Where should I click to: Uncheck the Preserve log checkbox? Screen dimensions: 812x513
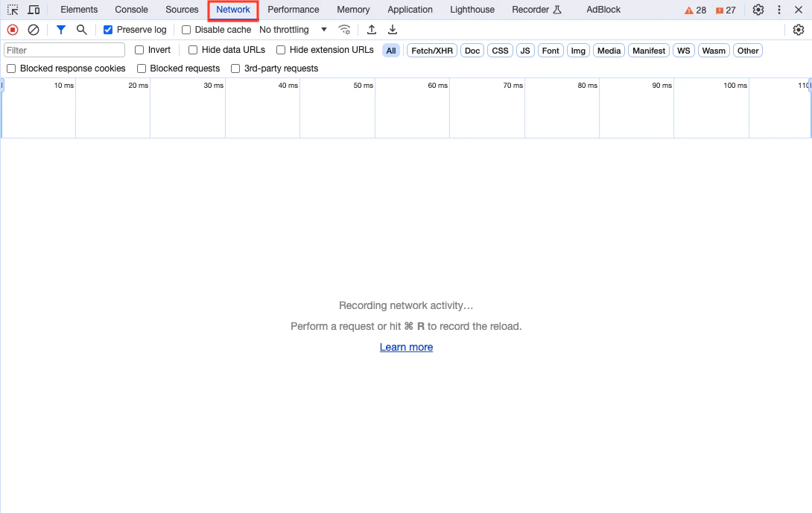(x=108, y=30)
